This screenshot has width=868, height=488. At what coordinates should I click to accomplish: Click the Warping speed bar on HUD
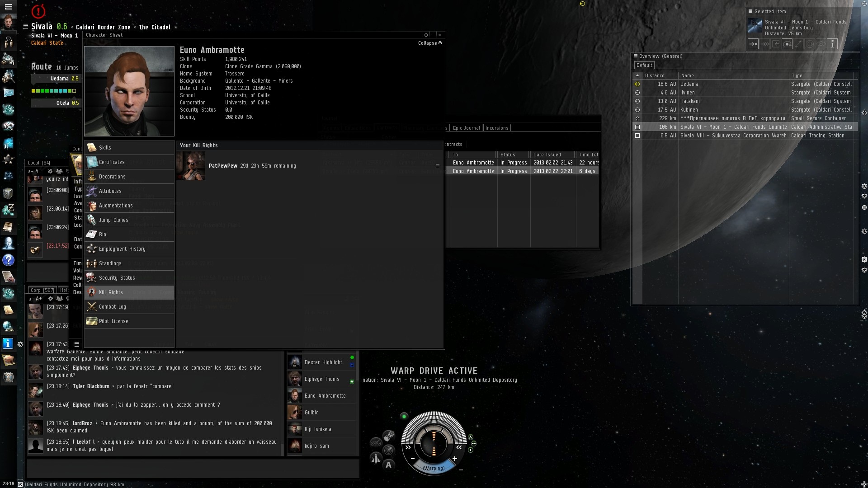(x=434, y=468)
